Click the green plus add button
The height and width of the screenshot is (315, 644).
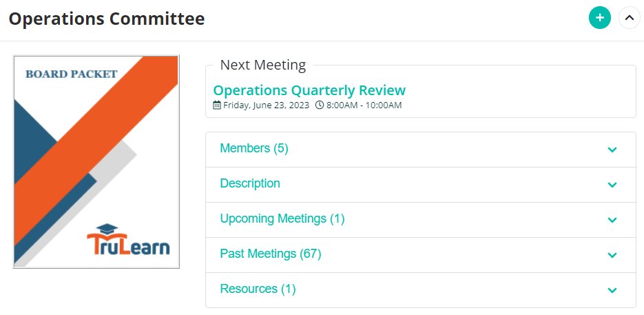point(600,18)
